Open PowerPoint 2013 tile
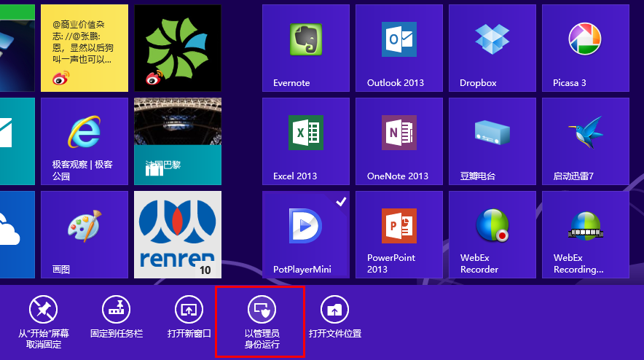The height and width of the screenshot is (360, 644). click(399, 235)
